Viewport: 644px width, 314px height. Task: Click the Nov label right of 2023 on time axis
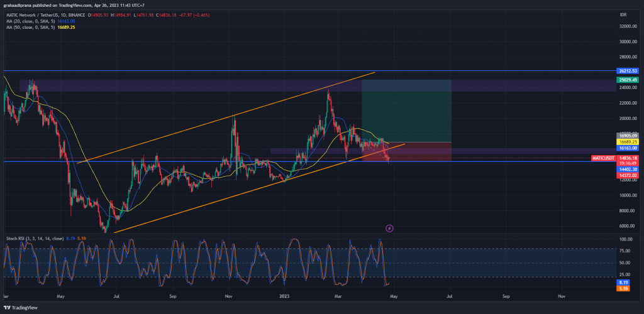(561, 296)
